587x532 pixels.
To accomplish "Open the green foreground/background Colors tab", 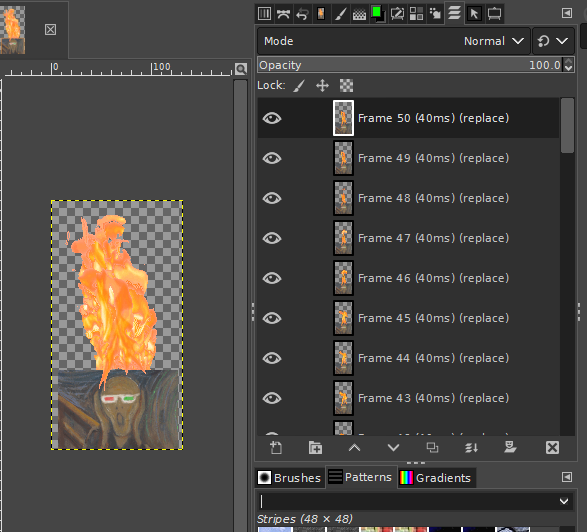I will 378,14.
